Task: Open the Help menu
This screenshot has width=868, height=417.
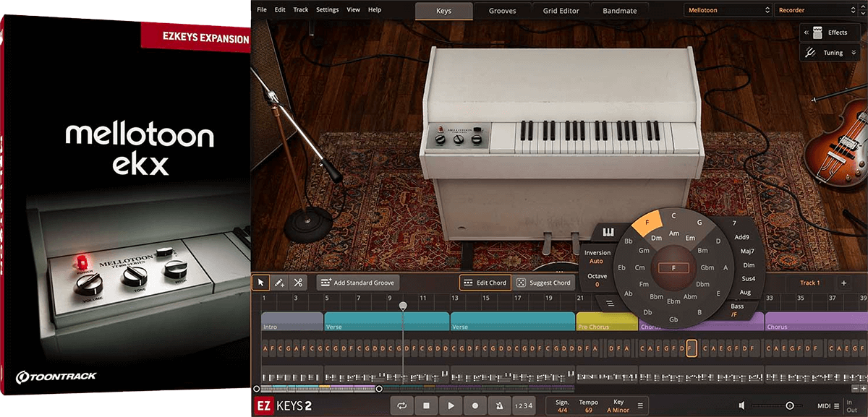Action: pyautogui.click(x=375, y=10)
